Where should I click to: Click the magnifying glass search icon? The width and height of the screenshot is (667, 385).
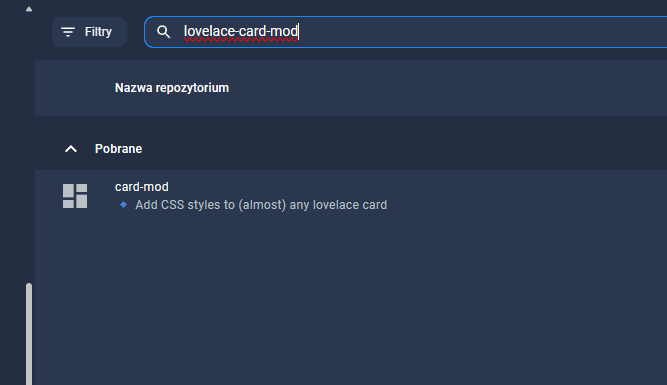tap(163, 32)
